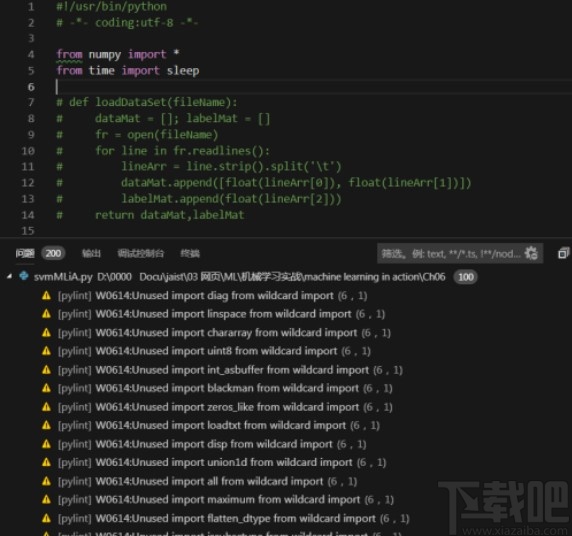Open the 问题 problems tab
The image size is (572, 536).
click(25, 253)
